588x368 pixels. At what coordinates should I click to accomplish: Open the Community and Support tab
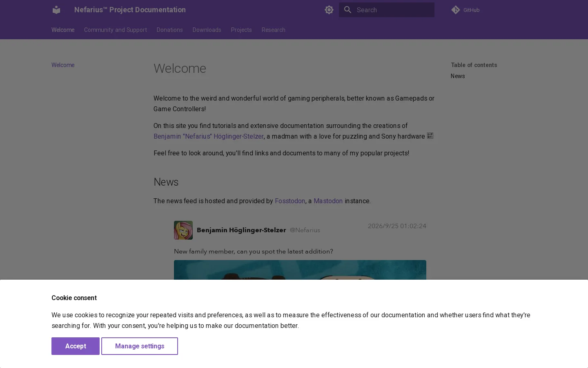(x=116, y=30)
